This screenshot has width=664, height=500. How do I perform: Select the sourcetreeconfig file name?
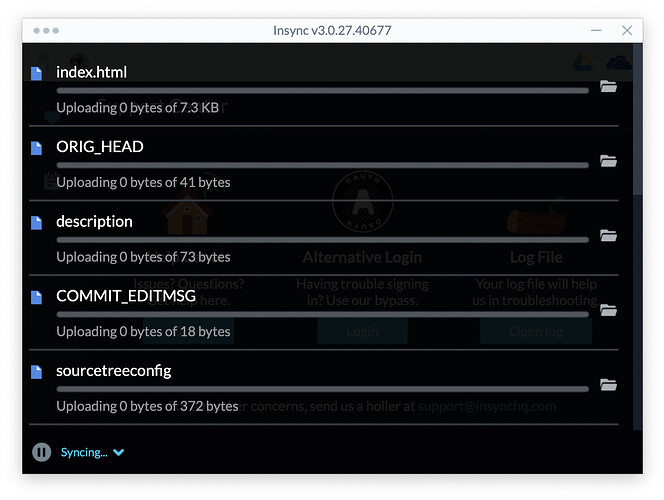click(113, 371)
